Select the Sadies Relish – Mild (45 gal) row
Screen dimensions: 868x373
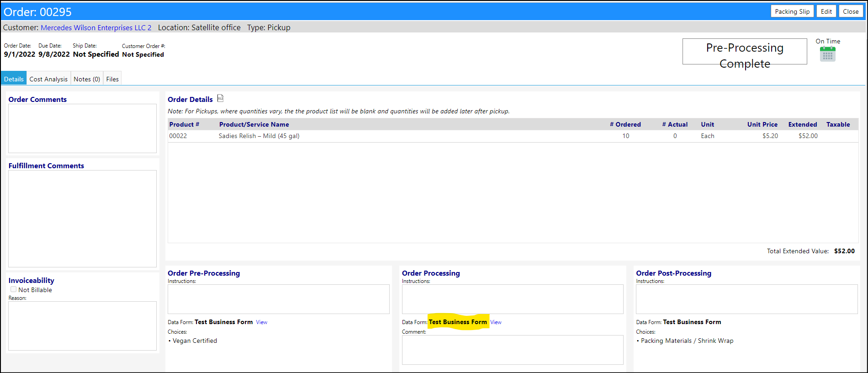click(x=513, y=136)
